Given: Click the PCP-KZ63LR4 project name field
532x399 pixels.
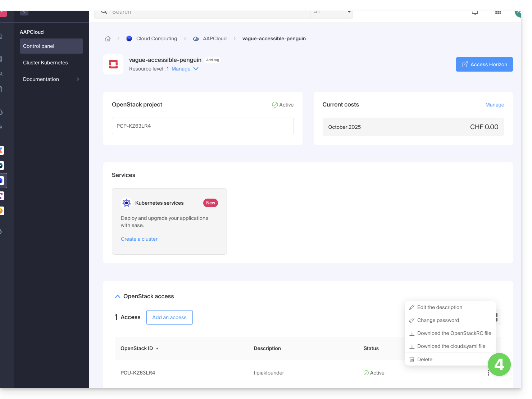Looking at the screenshot, I should click(x=203, y=126).
